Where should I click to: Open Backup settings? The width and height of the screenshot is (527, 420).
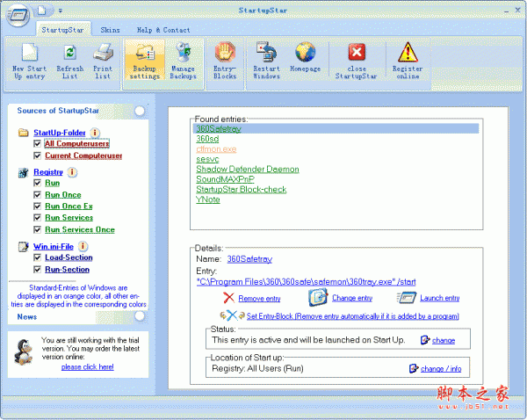(x=145, y=53)
